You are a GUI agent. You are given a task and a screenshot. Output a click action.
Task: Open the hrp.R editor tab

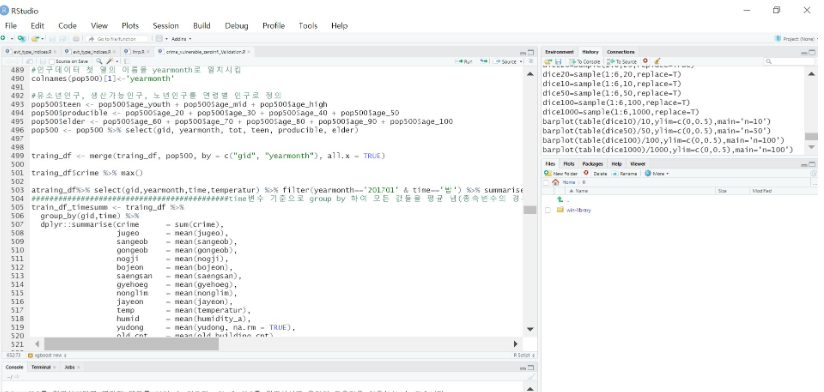point(138,52)
